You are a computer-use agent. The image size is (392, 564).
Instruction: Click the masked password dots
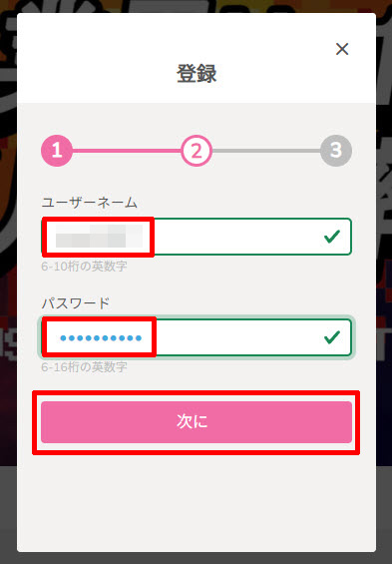(x=101, y=338)
